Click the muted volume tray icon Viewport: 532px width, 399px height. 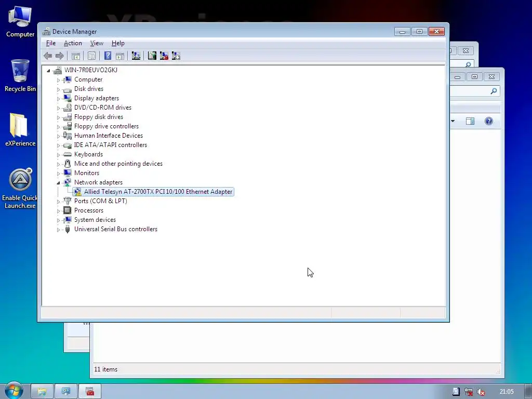pos(481,392)
